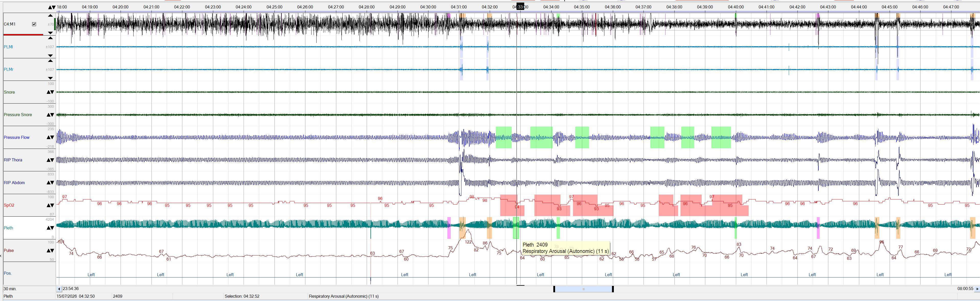Click the 30 min. time scale label
The image size is (980, 301).
tap(10, 289)
